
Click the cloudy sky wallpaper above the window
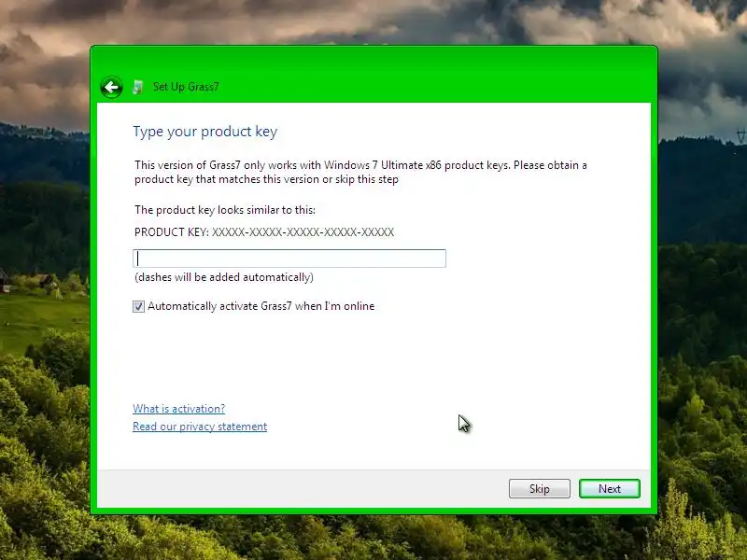pos(373,21)
